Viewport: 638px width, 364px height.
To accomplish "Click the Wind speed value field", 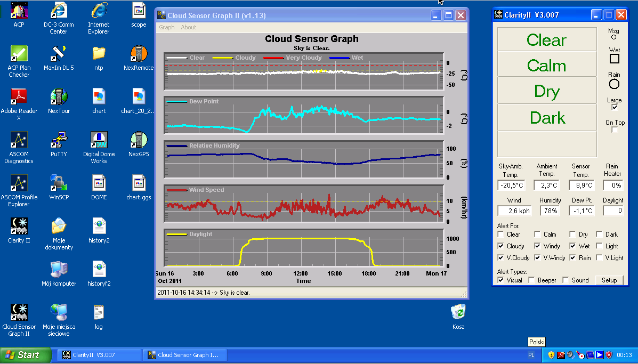I will tap(515, 211).
